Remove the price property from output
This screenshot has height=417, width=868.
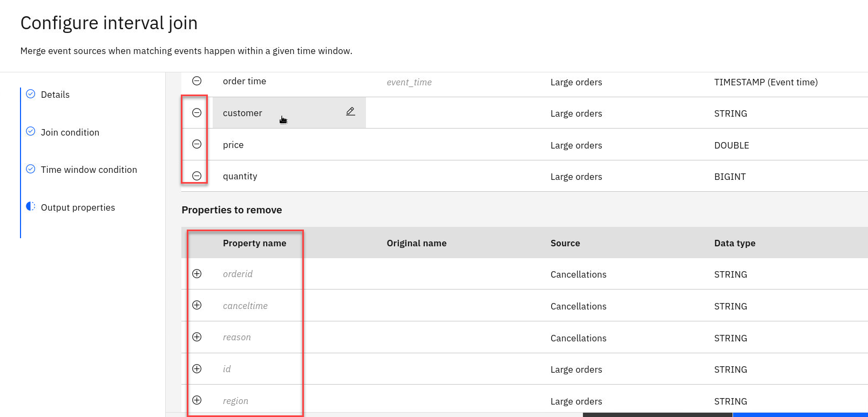tap(197, 144)
